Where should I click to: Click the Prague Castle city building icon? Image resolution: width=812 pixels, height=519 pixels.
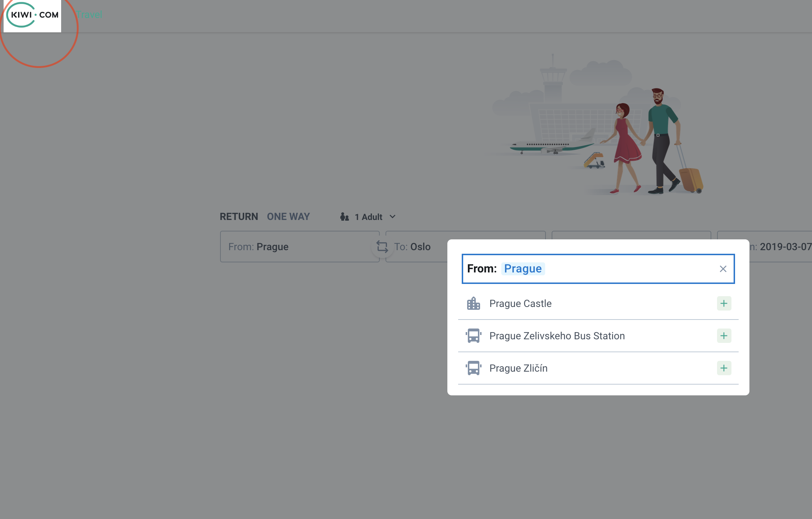coord(473,303)
